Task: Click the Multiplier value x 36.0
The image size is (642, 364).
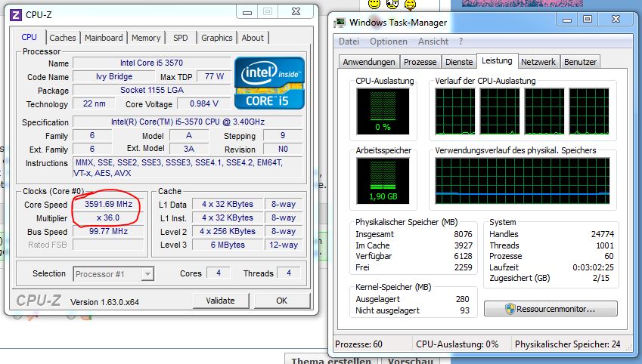Action: (x=108, y=217)
